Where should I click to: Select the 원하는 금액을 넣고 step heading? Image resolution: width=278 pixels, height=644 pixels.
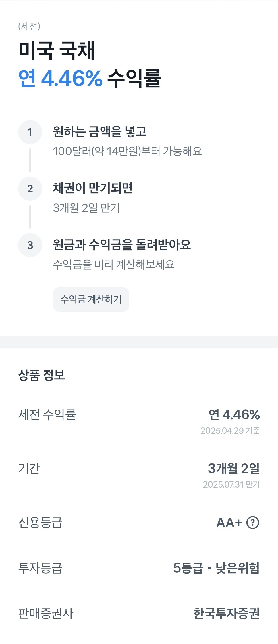(x=100, y=131)
